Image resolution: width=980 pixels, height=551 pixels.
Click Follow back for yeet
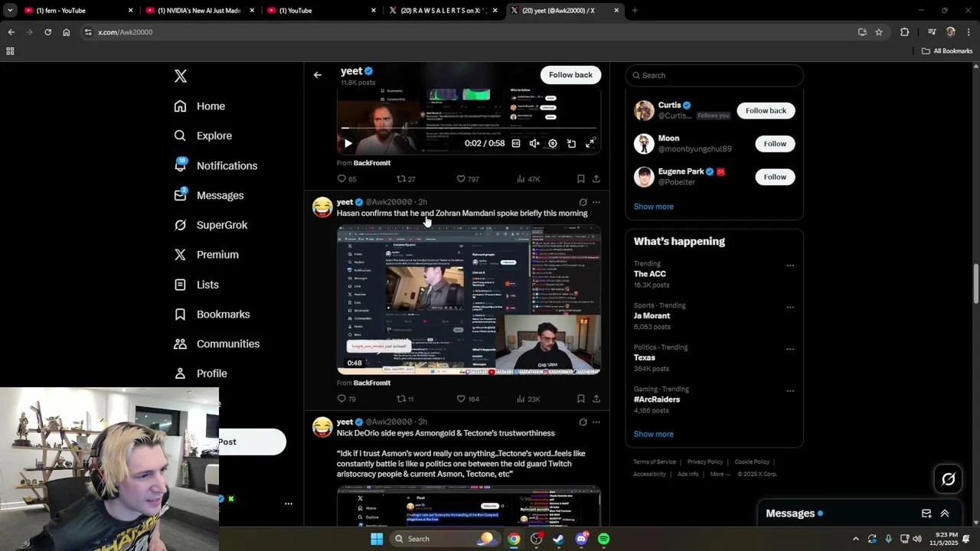click(570, 75)
